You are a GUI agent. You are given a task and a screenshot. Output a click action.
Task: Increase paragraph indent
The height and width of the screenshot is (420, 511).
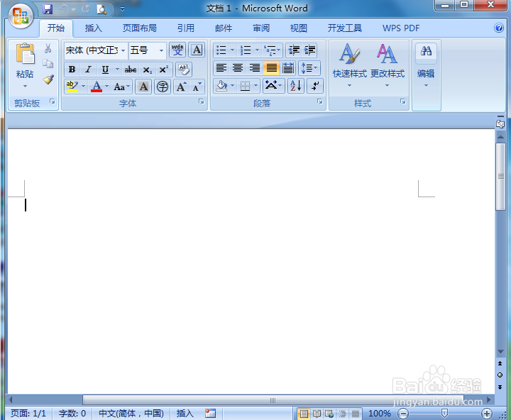point(309,50)
